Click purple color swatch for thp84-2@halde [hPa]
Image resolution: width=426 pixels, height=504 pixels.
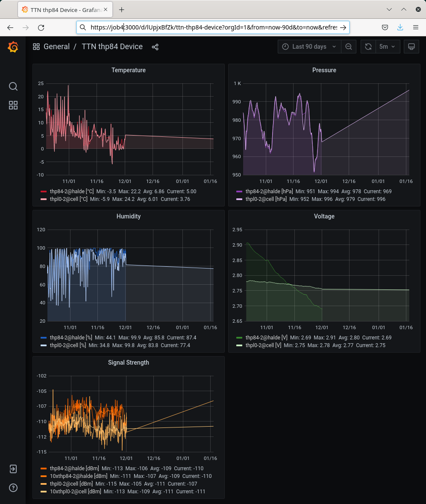[239, 192]
